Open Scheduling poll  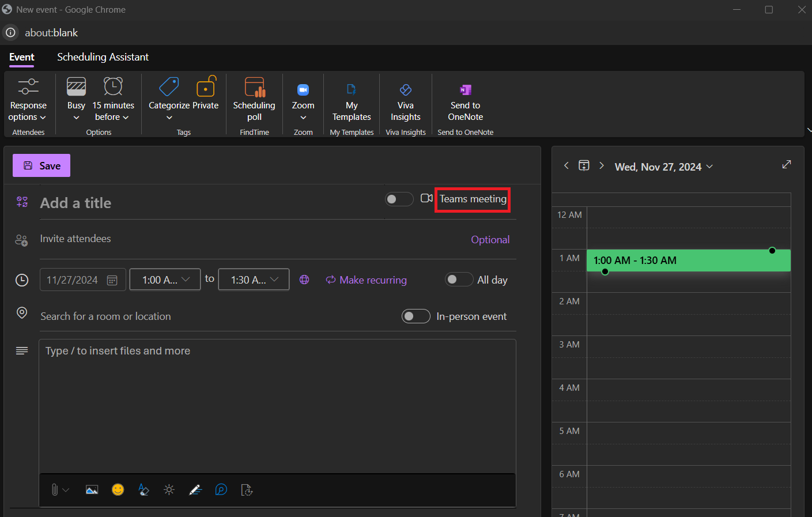[x=254, y=100]
